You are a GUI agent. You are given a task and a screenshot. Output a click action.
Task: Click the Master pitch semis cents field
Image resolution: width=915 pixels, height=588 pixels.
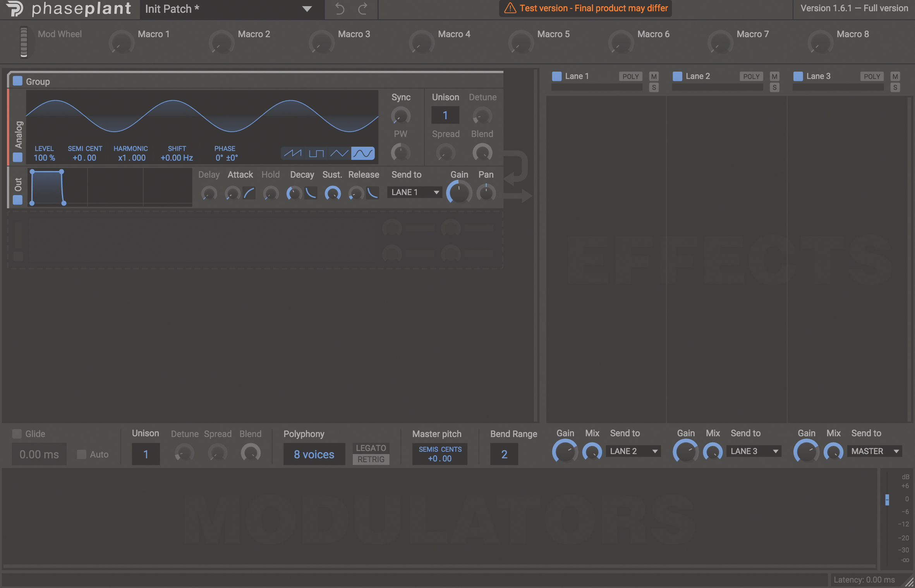coord(440,454)
